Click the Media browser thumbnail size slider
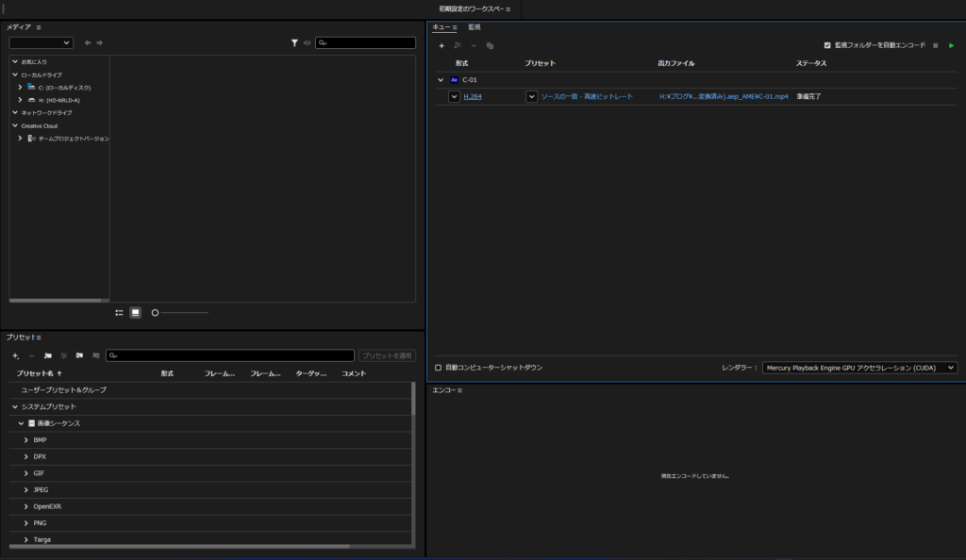This screenshot has width=966, height=560. 180,312
